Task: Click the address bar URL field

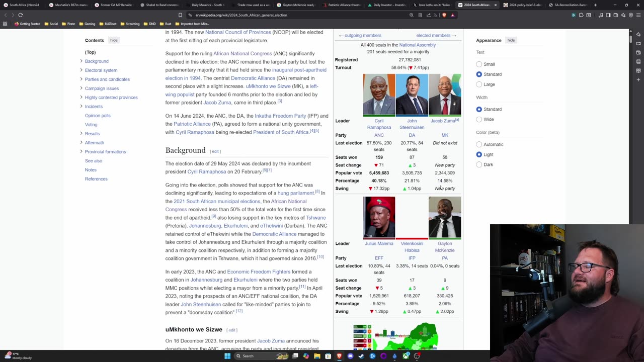Action: point(297,15)
